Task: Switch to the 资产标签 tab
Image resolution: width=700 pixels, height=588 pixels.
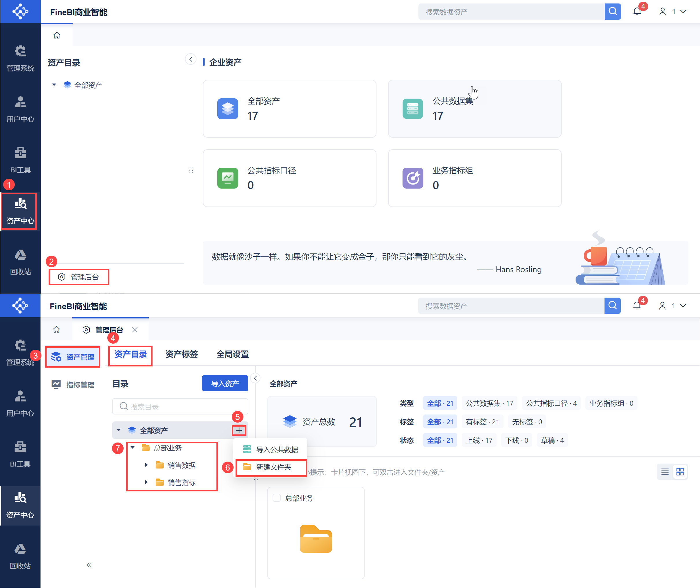Action: point(181,354)
